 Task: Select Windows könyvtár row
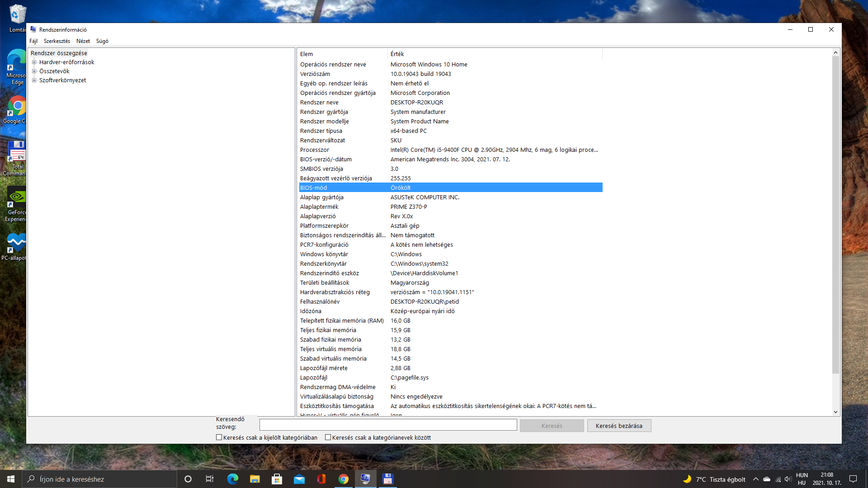tap(450, 254)
